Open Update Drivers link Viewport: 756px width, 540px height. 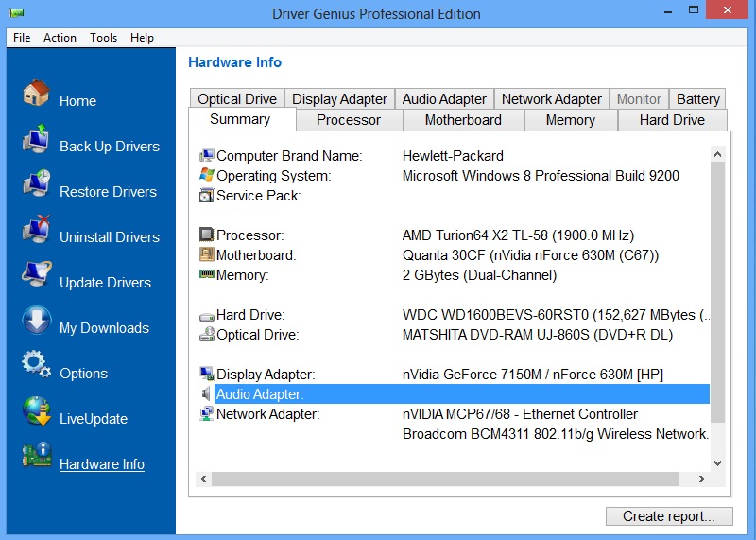point(105,283)
